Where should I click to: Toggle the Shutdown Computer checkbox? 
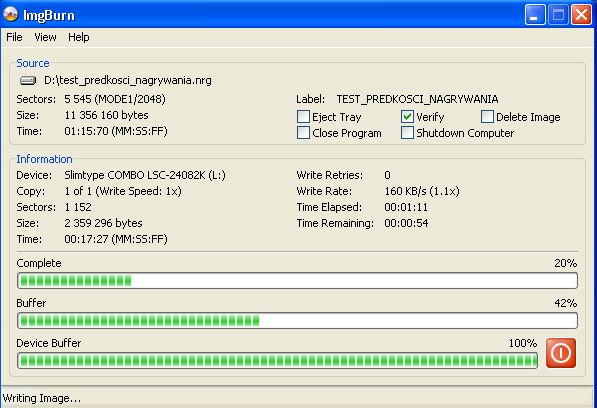tap(407, 132)
